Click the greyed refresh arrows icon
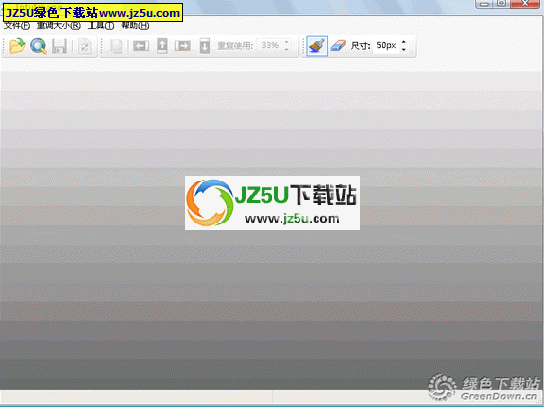 click(84, 46)
